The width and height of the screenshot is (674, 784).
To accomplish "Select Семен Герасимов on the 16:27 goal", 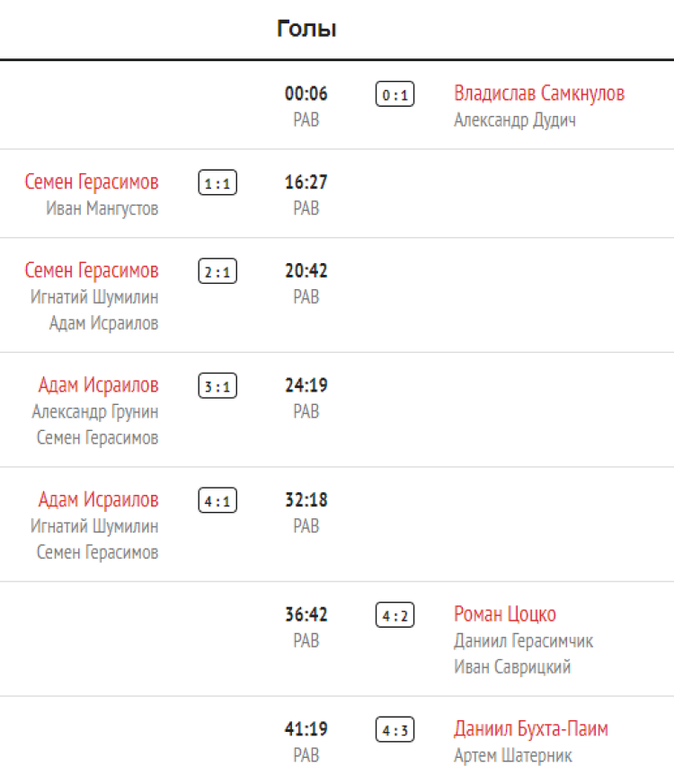I will point(92,182).
